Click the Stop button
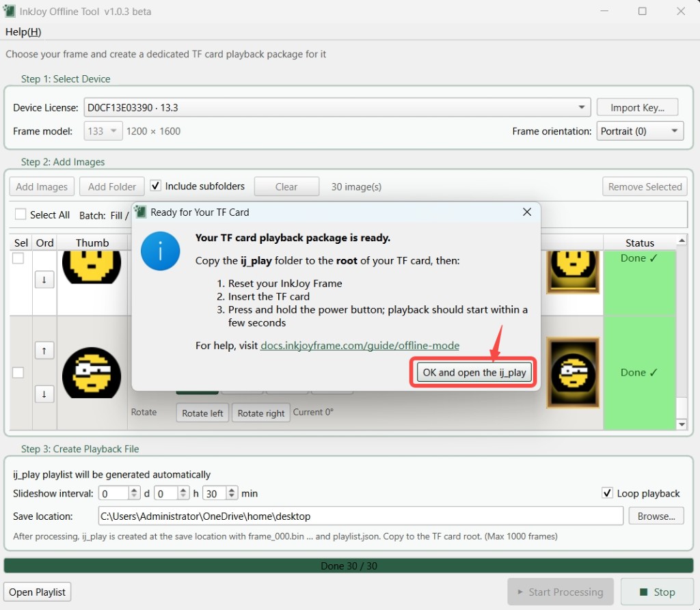This screenshot has width=700, height=610. 657,592
